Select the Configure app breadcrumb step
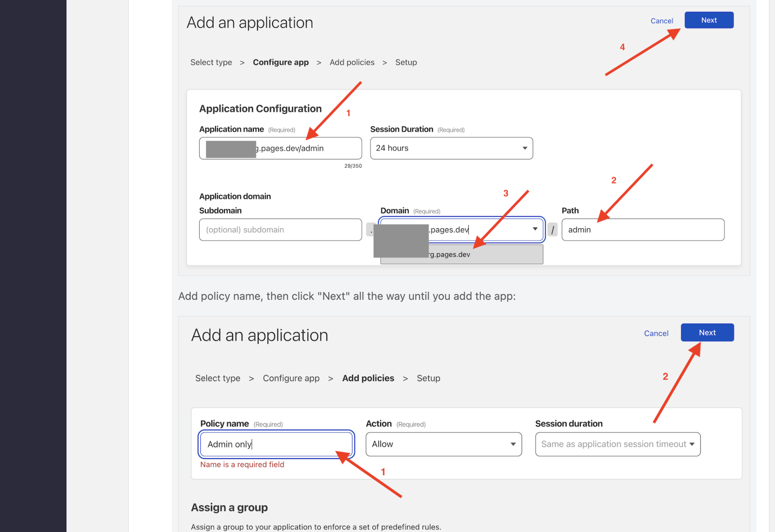This screenshot has height=532, width=775. click(281, 62)
